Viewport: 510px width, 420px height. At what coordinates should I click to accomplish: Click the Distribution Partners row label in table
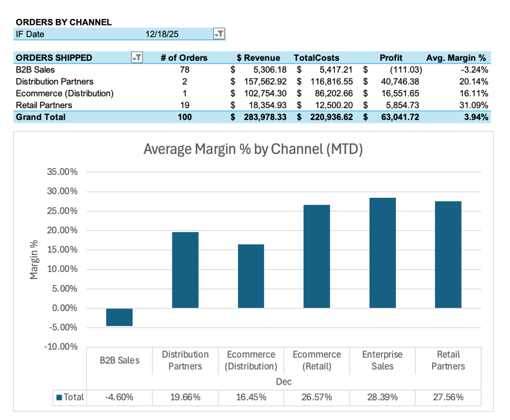click(x=54, y=82)
